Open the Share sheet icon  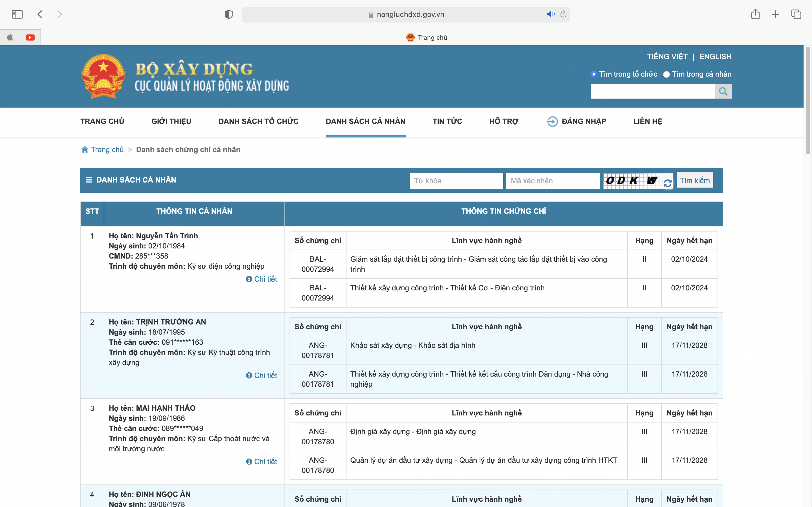pyautogui.click(x=755, y=14)
